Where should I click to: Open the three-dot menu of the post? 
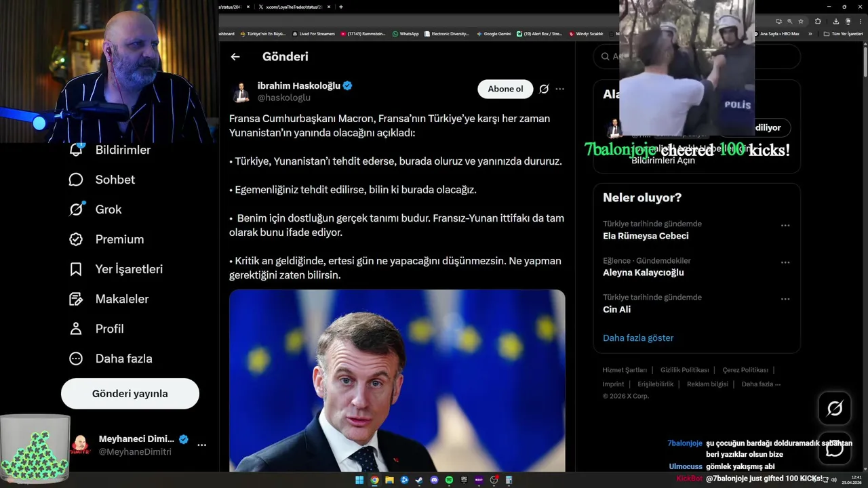(559, 89)
